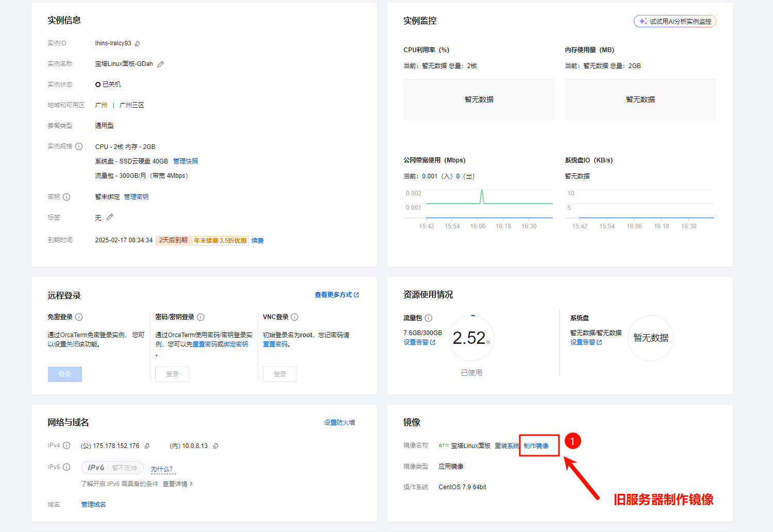Click the 系统盘IO chart
The width and height of the screenshot is (773, 532).
click(639, 209)
